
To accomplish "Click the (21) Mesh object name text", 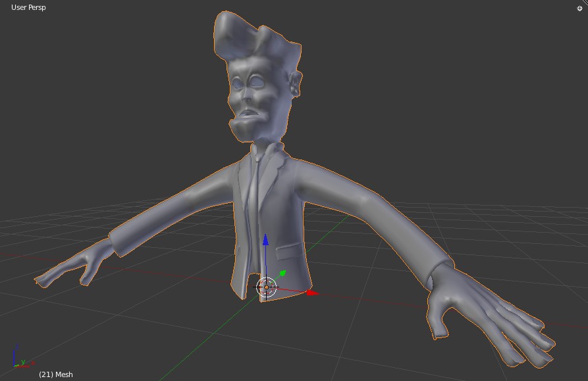I will coord(56,374).
